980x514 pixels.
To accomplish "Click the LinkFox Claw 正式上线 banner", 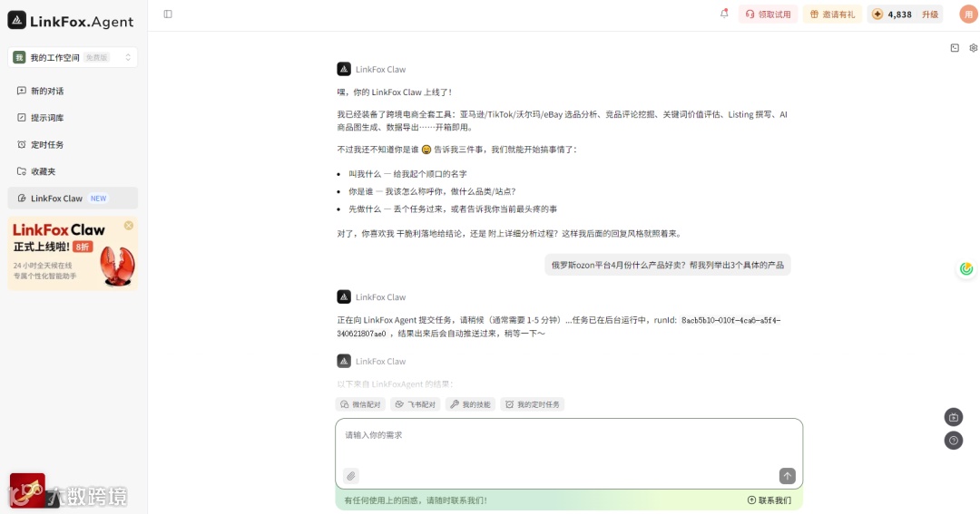I will 73,253.
